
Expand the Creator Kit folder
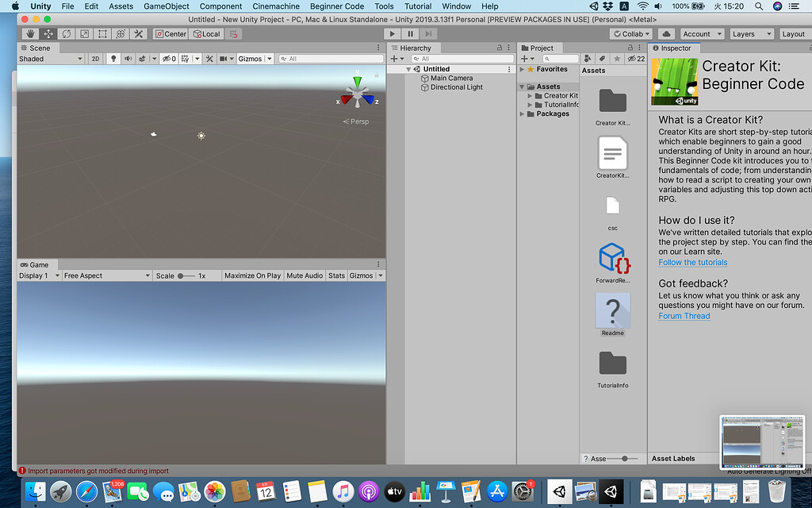(x=528, y=95)
